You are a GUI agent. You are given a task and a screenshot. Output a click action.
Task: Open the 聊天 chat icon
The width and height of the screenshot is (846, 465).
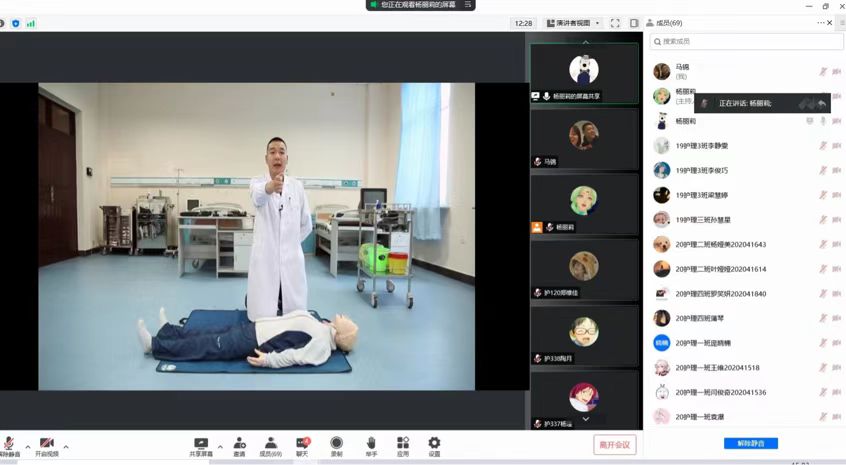302,443
